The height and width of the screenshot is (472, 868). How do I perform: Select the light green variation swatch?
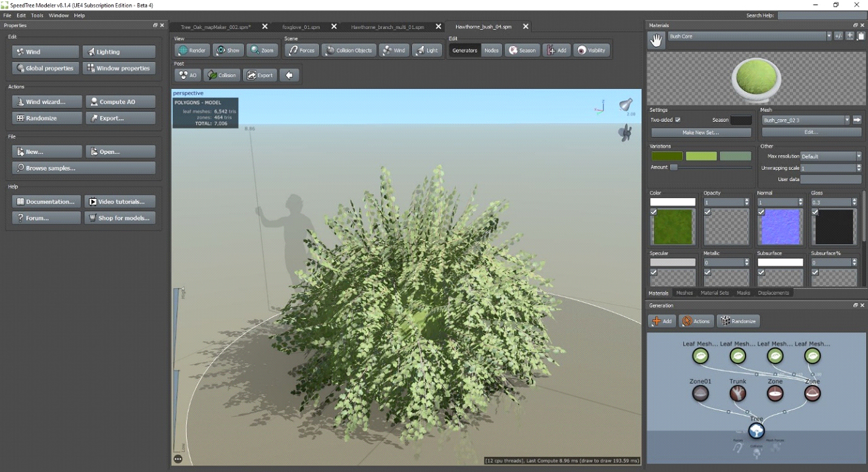(701, 156)
